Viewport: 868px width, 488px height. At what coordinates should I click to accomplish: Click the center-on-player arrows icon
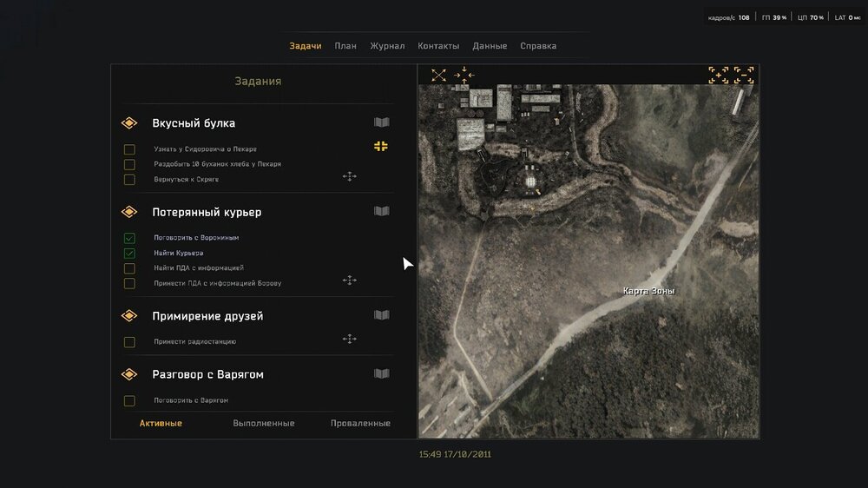[464, 75]
